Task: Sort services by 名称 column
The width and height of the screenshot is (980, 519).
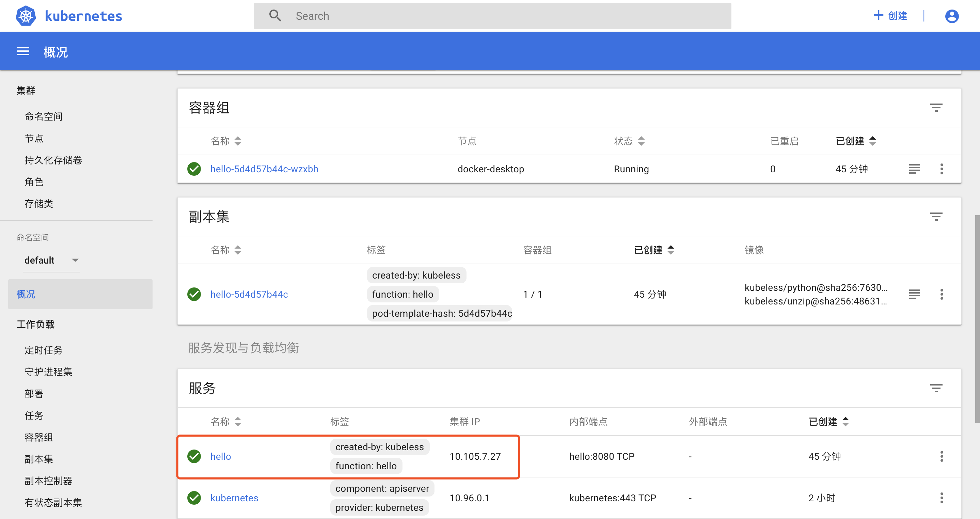Action: (x=226, y=422)
